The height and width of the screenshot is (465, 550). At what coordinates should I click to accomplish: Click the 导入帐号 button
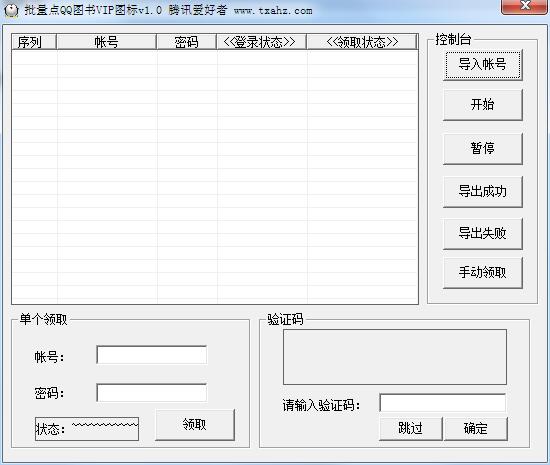tap(483, 65)
